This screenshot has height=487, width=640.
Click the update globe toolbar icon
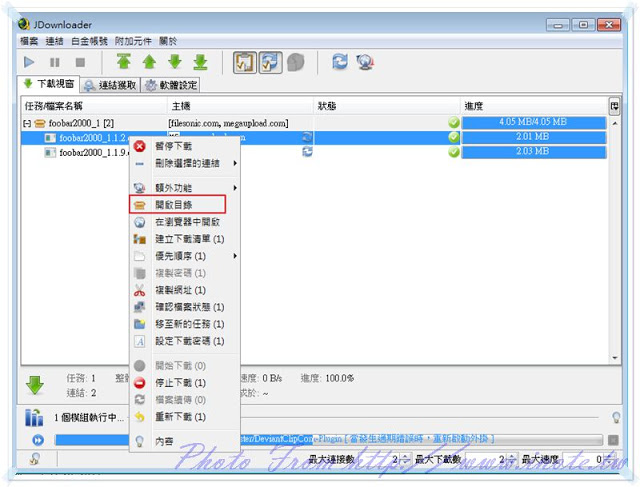point(365,62)
